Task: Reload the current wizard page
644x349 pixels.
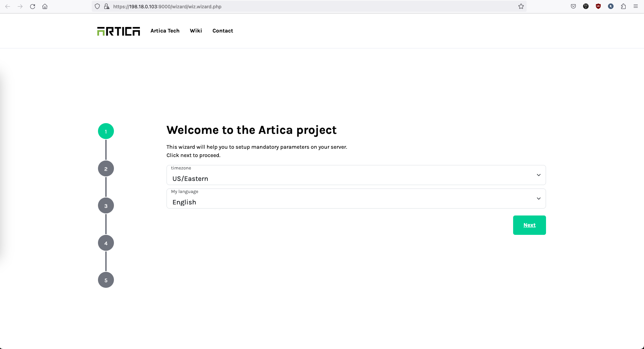Action: pos(33,7)
